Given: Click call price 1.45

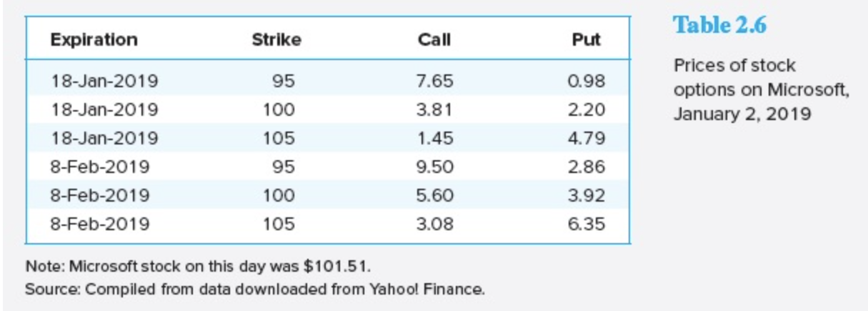Looking at the screenshot, I should (x=434, y=138).
